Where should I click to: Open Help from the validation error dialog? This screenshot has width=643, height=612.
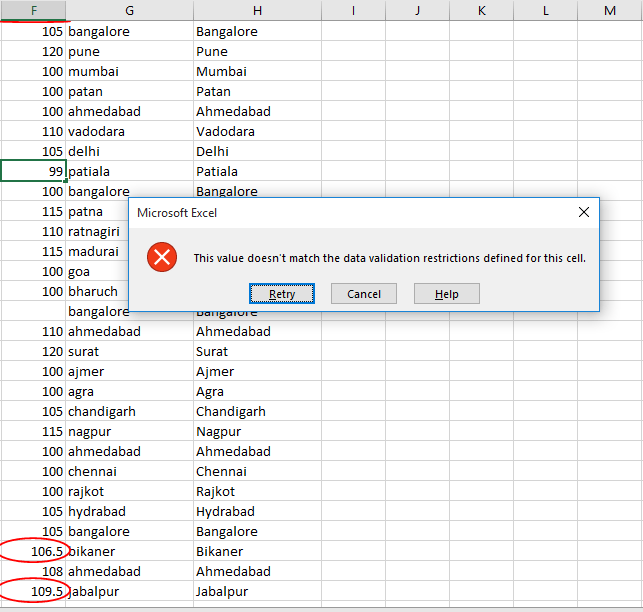[447, 294]
